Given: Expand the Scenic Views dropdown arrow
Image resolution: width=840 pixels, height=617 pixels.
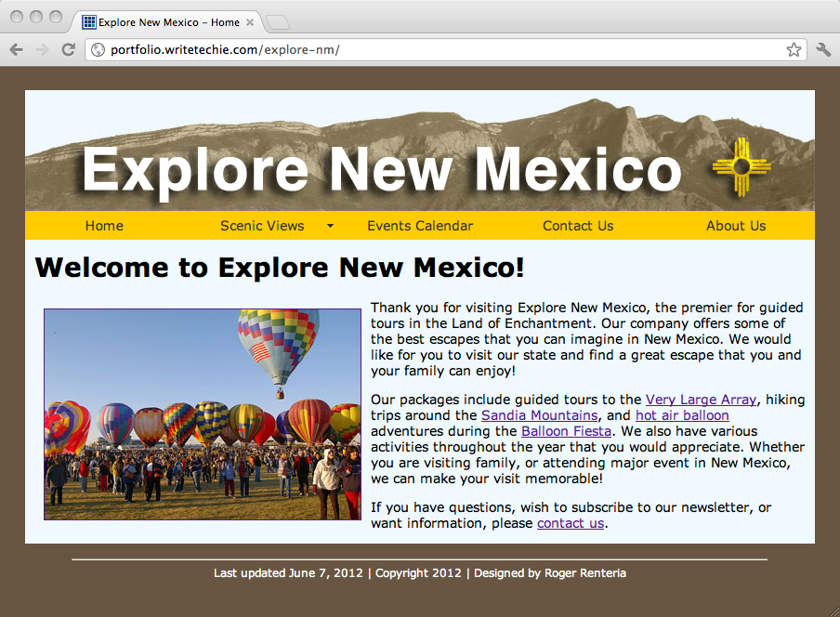Looking at the screenshot, I should coord(330,226).
